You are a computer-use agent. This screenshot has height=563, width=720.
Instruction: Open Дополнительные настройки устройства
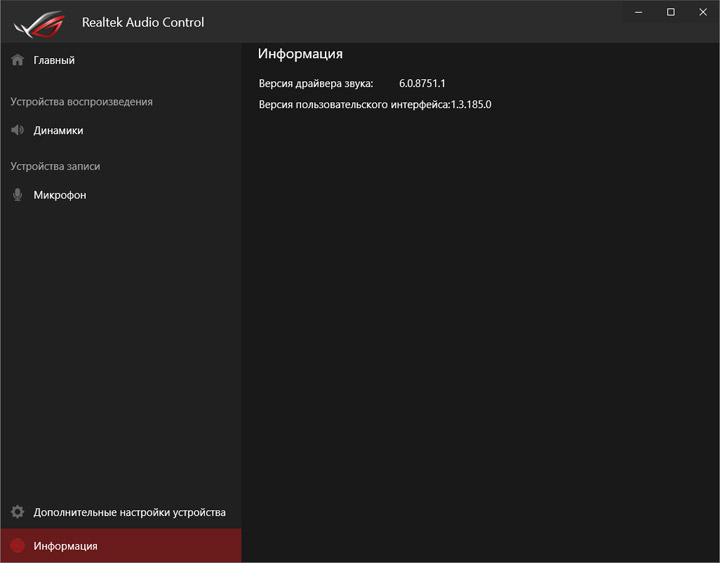tap(129, 512)
